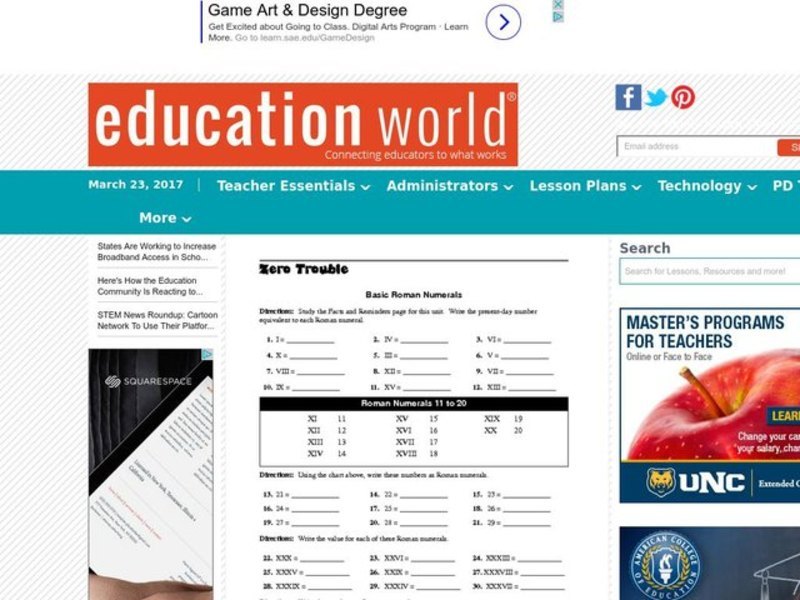Open the More dropdown menu
This screenshot has width=800, height=600.
165,218
